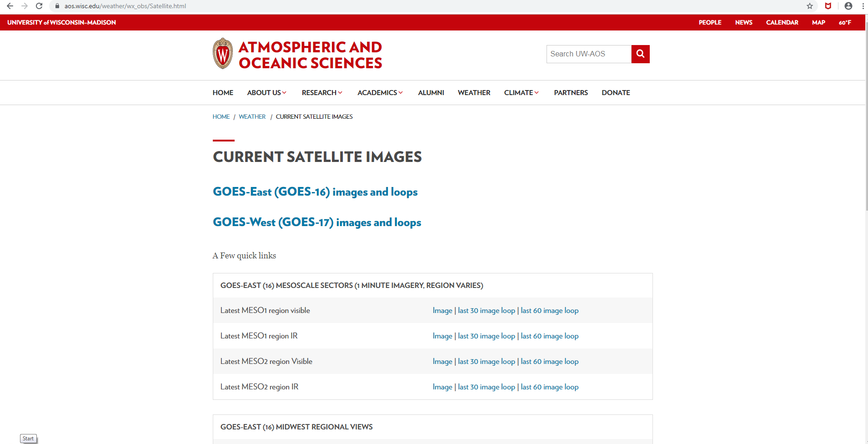Open the browser profile icon

coord(848,6)
